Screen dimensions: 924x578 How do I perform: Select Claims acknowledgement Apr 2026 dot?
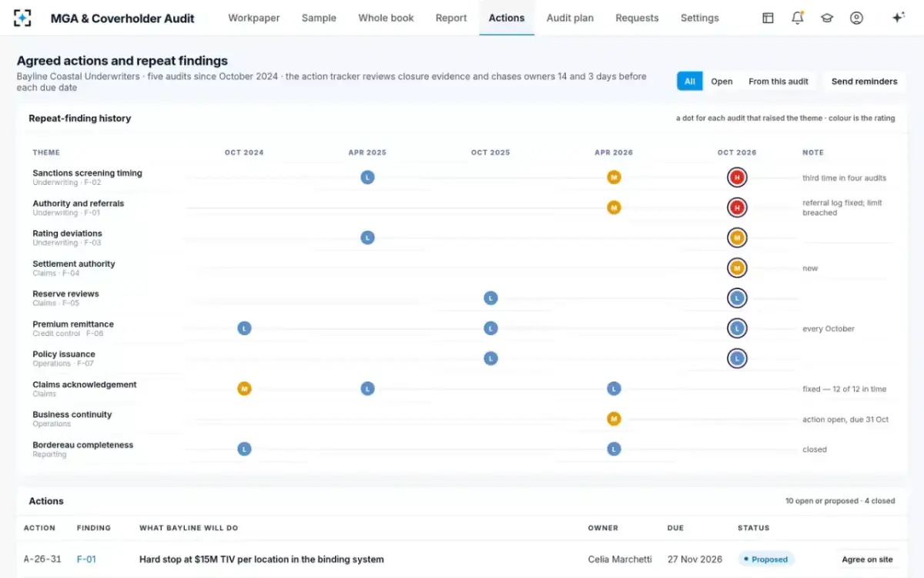(614, 388)
